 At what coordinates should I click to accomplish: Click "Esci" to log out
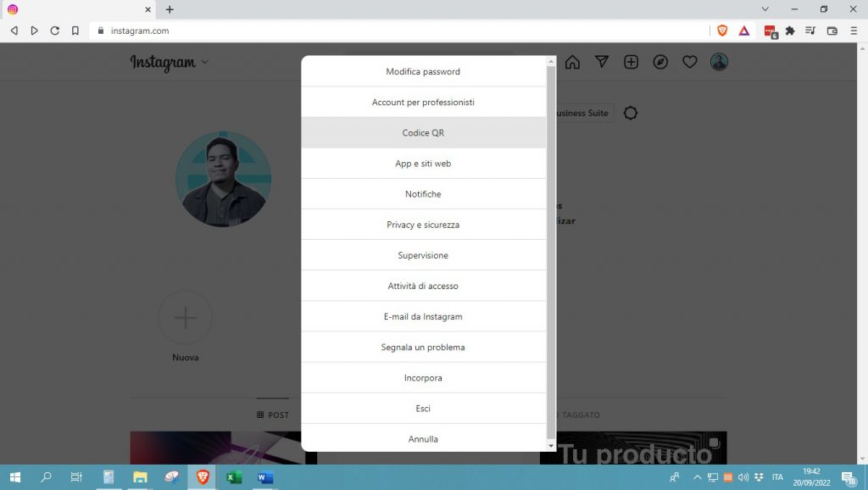pyautogui.click(x=423, y=409)
